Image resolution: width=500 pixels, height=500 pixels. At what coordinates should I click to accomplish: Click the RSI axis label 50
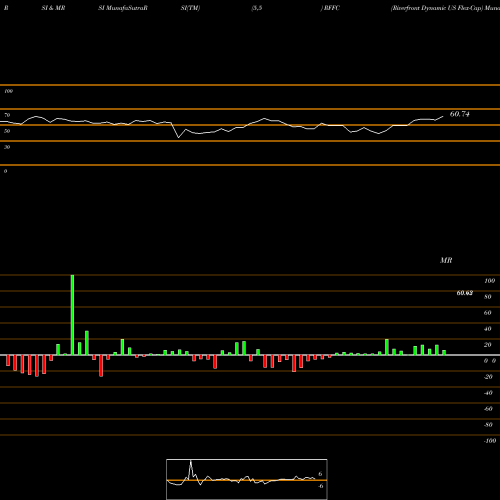[x=7, y=131]
